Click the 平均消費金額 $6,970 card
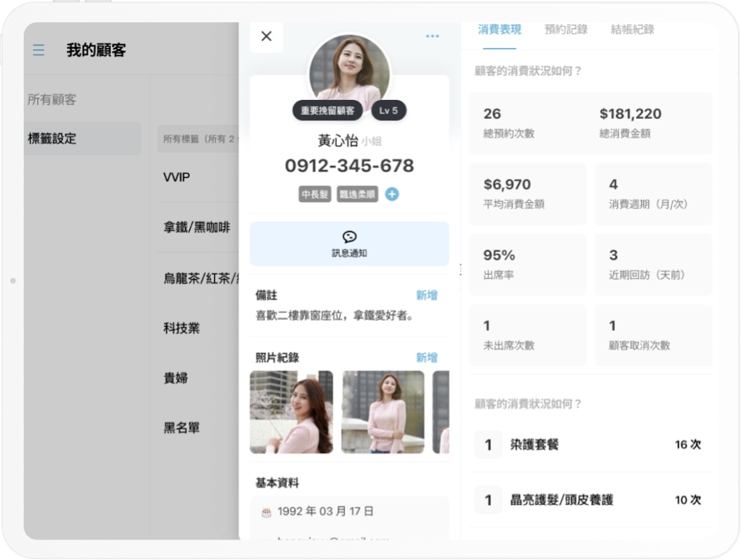741x560 pixels. point(528,194)
